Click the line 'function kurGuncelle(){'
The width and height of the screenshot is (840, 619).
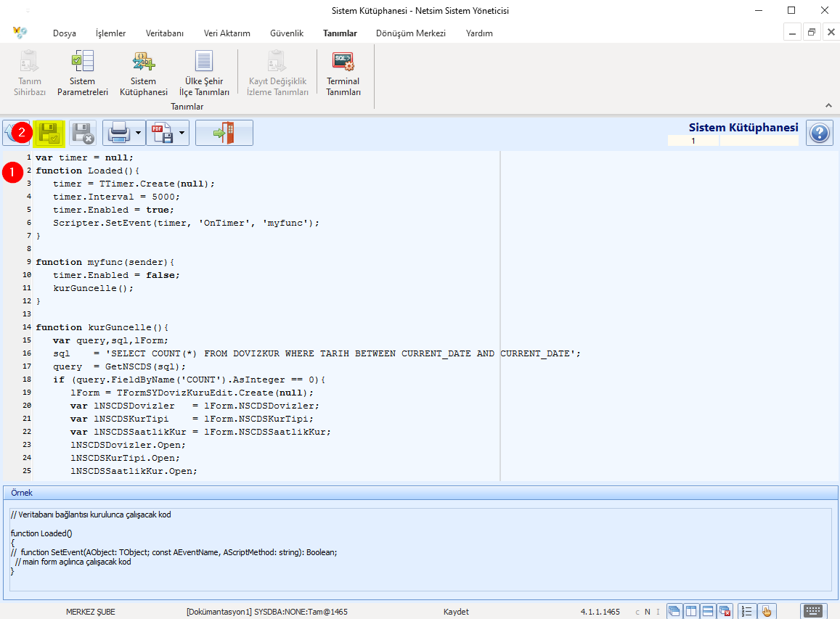click(x=102, y=327)
